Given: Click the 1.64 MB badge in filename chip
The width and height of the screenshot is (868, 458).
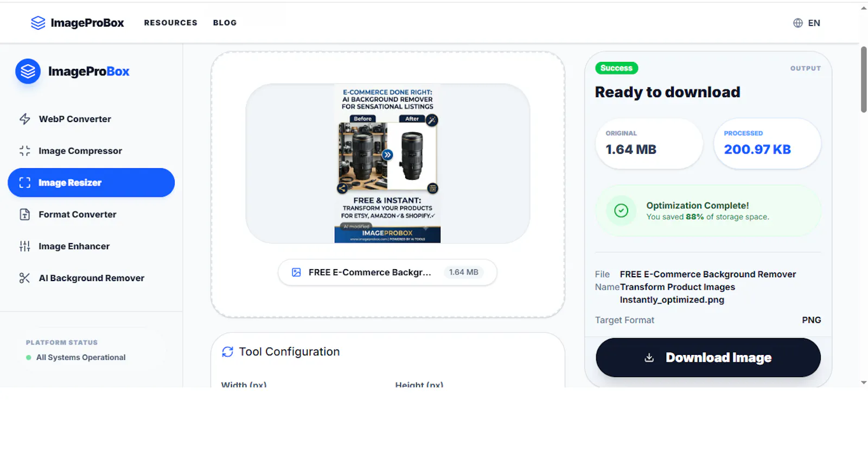Looking at the screenshot, I should (x=464, y=272).
